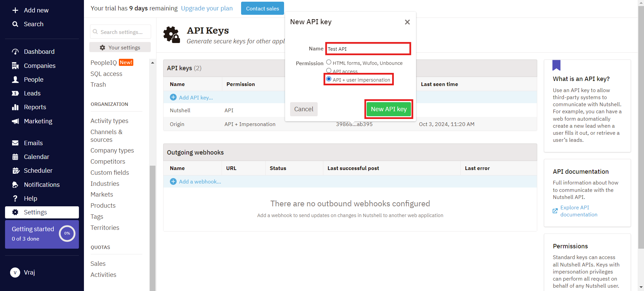Open SQL access settings
This screenshot has width=644, height=291.
[106, 74]
